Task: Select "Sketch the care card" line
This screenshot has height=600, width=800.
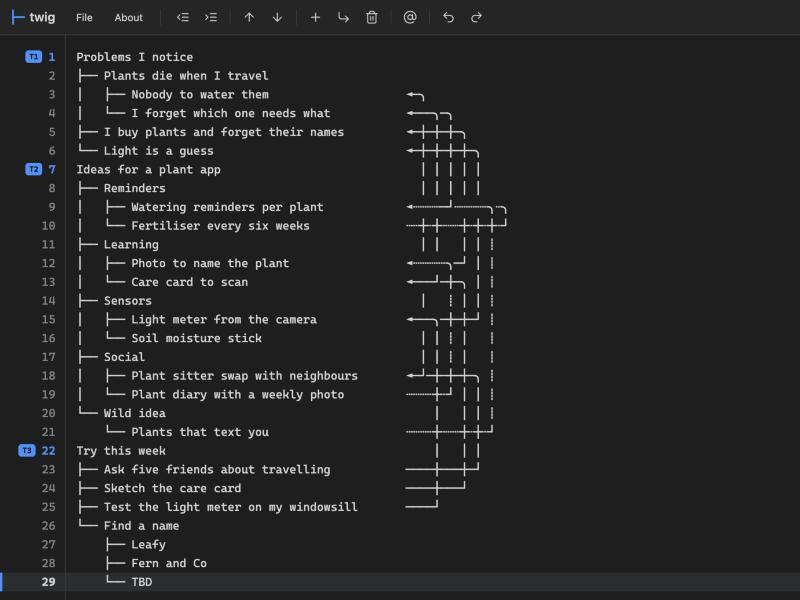Action: (172, 488)
